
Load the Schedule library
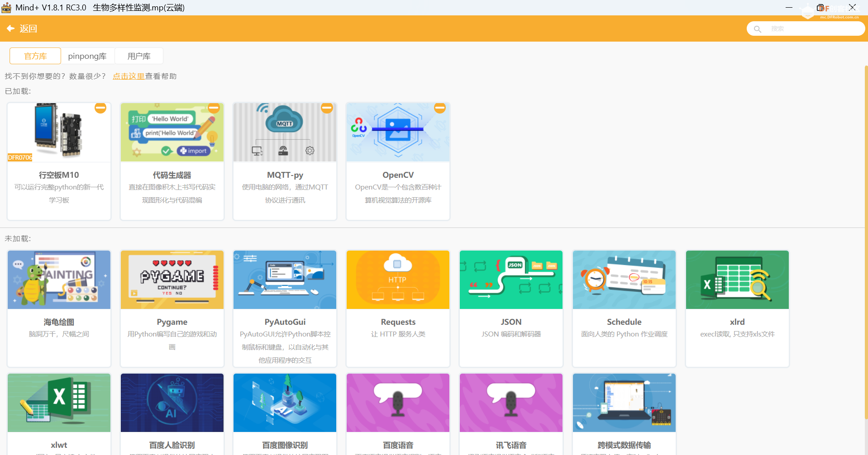[624, 308]
